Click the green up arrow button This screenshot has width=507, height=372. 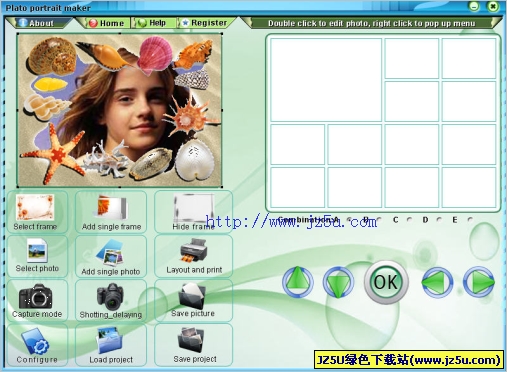(297, 282)
